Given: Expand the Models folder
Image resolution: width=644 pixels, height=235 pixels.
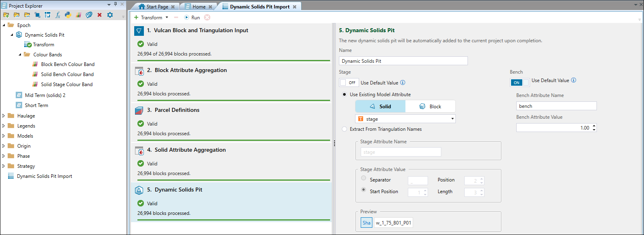Looking at the screenshot, I should pos(4,136).
